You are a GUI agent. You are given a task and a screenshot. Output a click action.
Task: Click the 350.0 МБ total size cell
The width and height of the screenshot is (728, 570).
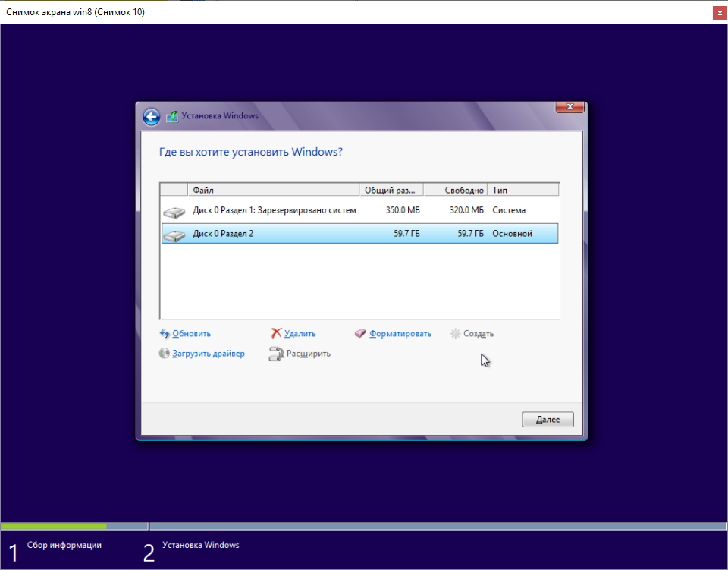[403, 210]
